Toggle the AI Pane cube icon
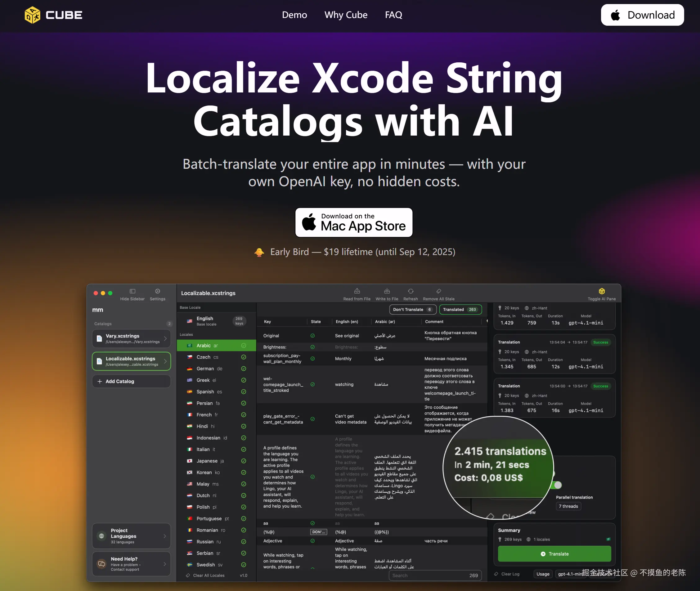 click(601, 291)
